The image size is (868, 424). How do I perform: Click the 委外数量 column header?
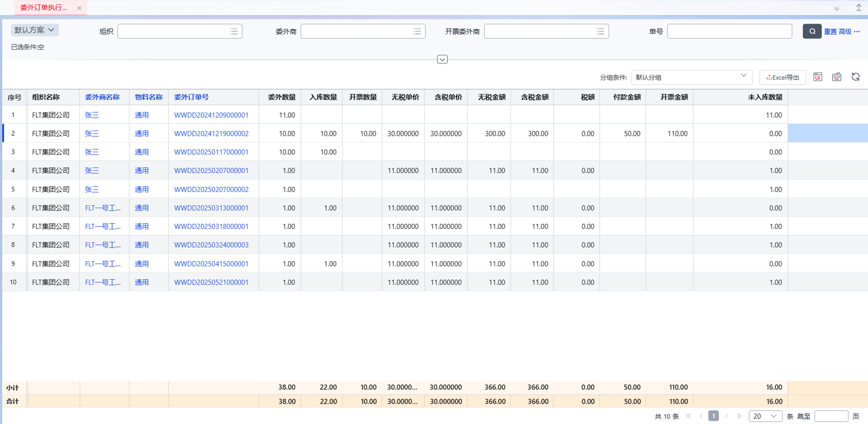coord(281,97)
